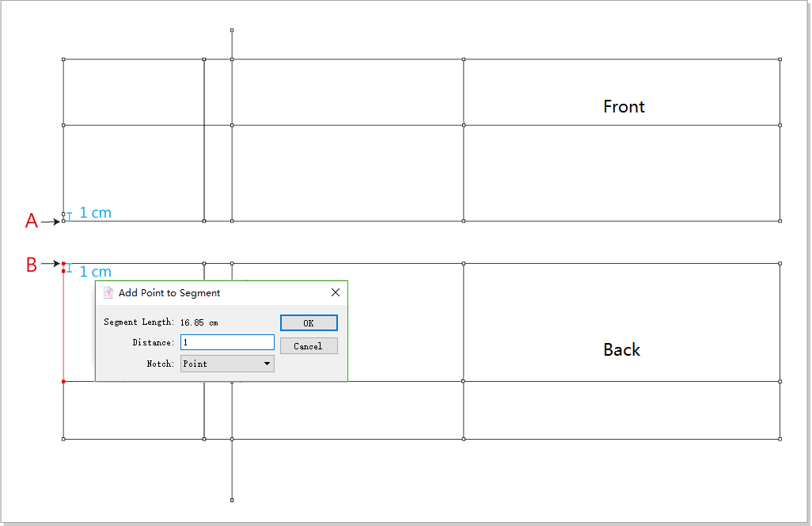Click the bottom-right corner point of Back panel

780,439
